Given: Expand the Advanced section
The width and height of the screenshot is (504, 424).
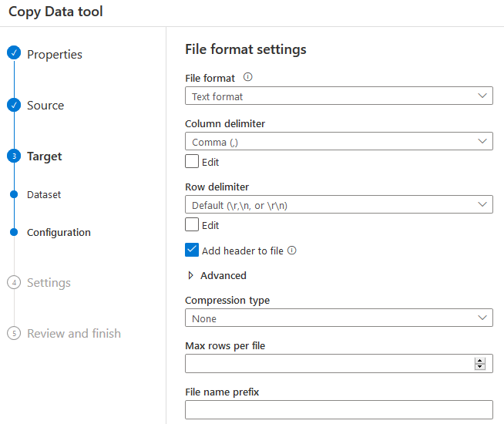Looking at the screenshot, I should (x=217, y=275).
